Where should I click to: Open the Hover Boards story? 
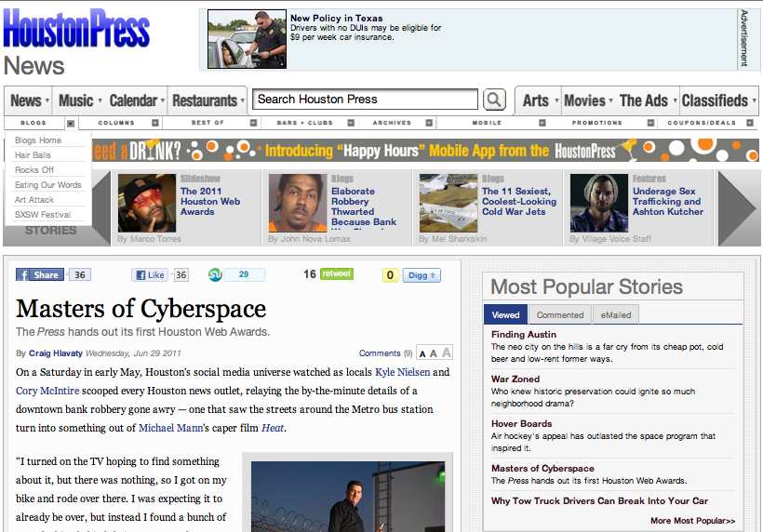(522, 423)
